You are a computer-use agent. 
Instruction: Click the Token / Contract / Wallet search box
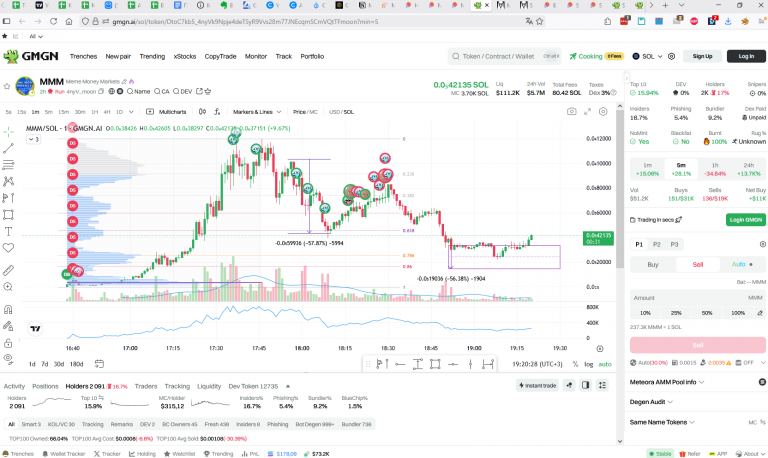point(504,56)
